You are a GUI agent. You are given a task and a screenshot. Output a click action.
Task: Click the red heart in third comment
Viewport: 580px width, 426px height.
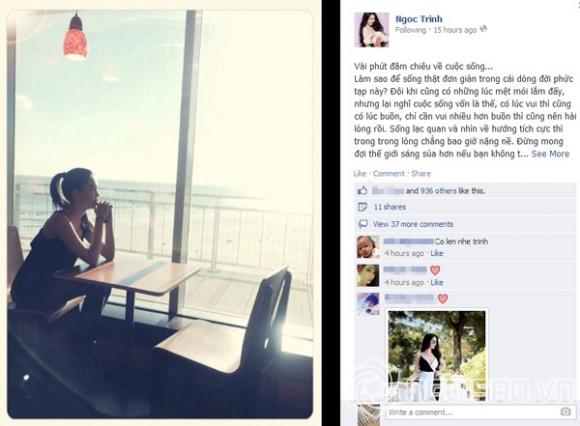tap(443, 298)
